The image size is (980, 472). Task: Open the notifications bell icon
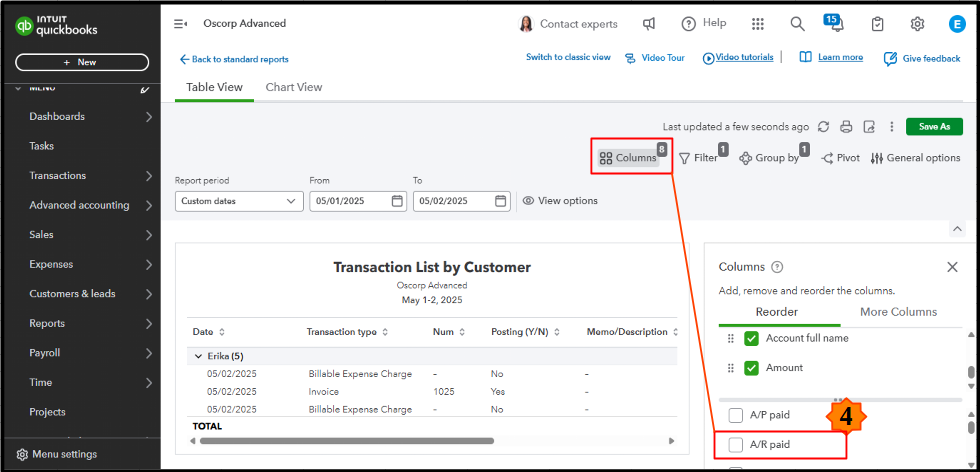pos(832,24)
